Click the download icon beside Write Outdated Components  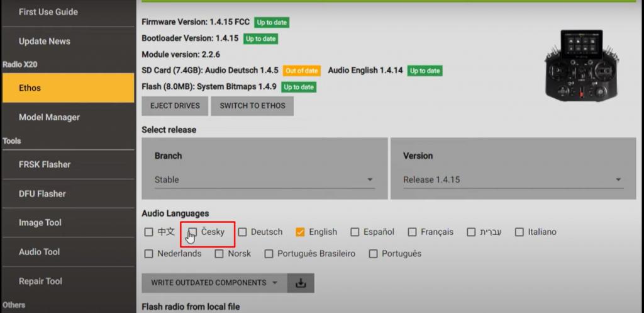click(301, 283)
